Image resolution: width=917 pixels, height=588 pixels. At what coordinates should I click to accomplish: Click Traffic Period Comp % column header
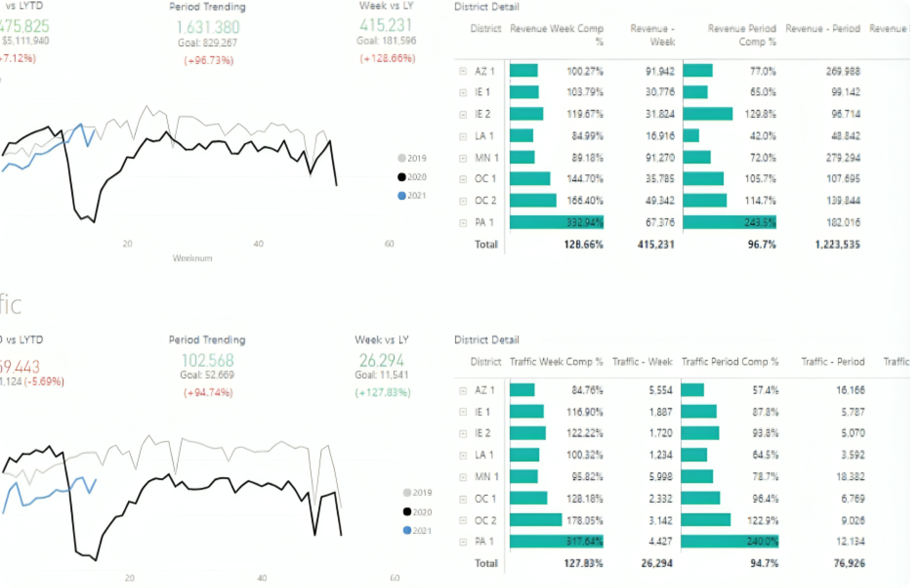[730, 362]
